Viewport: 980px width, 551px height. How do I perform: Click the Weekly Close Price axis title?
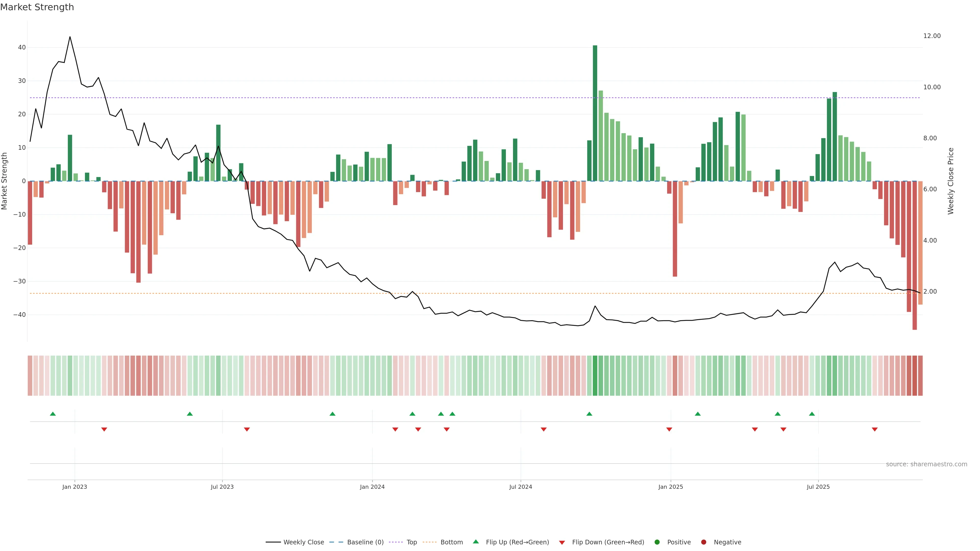coord(951,181)
